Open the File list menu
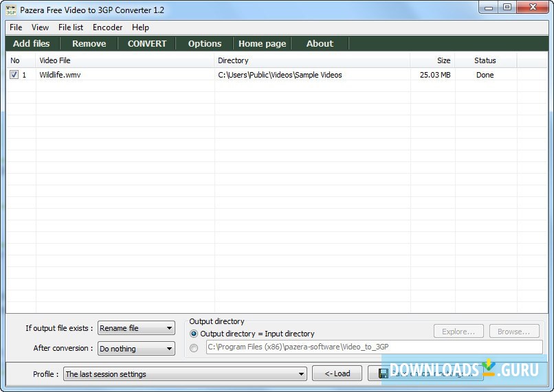554x392 pixels. [x=71, y=27]
